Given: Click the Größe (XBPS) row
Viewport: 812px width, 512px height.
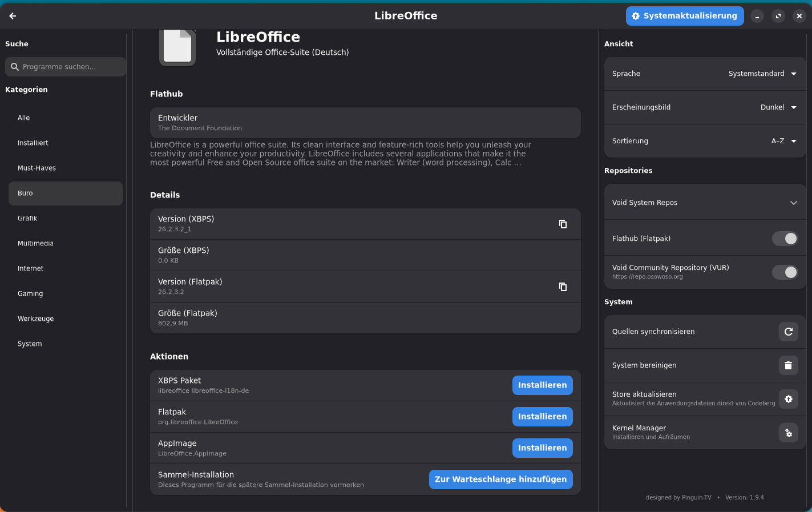Looking at the screenshot, I should [x=365, y=255].
